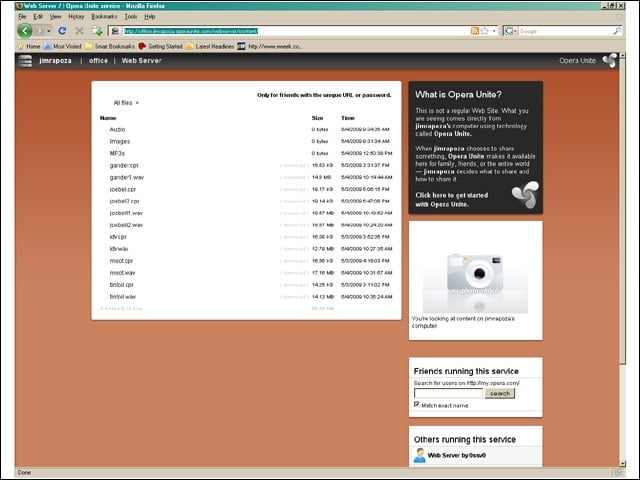
Task: Open the MP3s folder
Action: click(x=117, y=153)
